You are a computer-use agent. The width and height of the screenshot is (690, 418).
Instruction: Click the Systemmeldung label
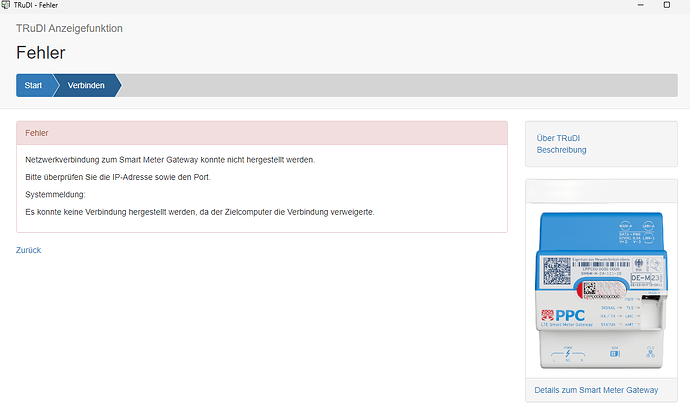tap(55, 194)
